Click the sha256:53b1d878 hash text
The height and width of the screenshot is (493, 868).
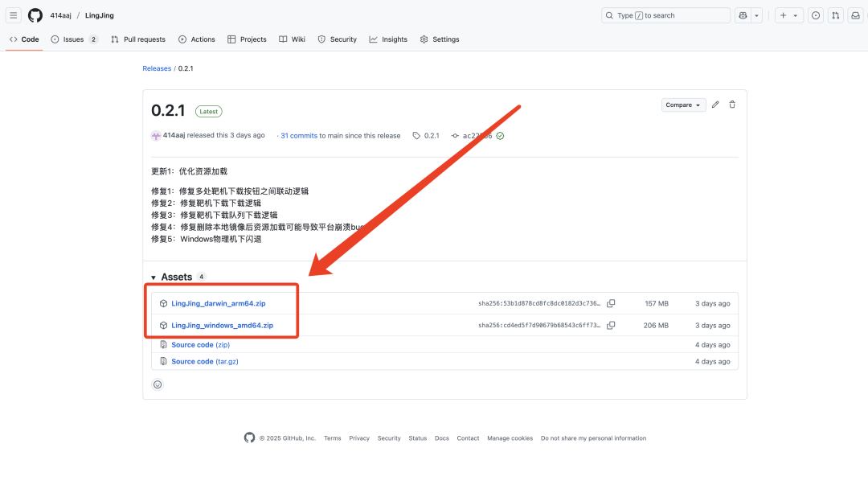[539, 303]
